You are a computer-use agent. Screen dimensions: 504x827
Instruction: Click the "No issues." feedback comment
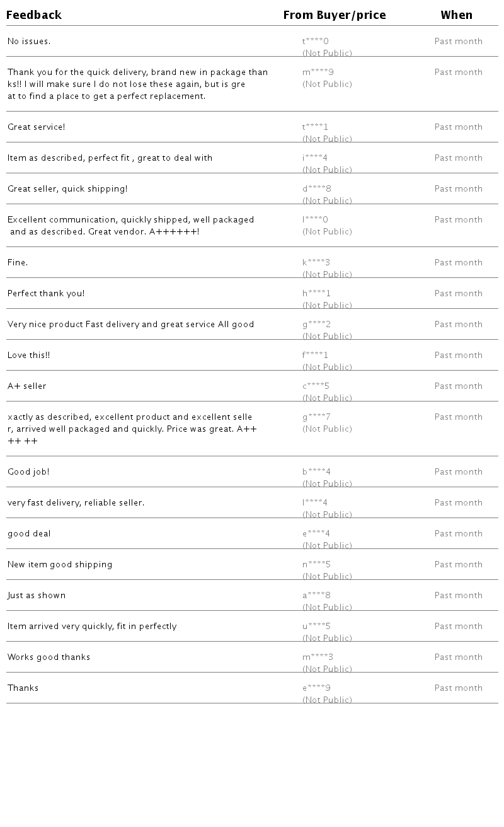(x=29, y=42)
